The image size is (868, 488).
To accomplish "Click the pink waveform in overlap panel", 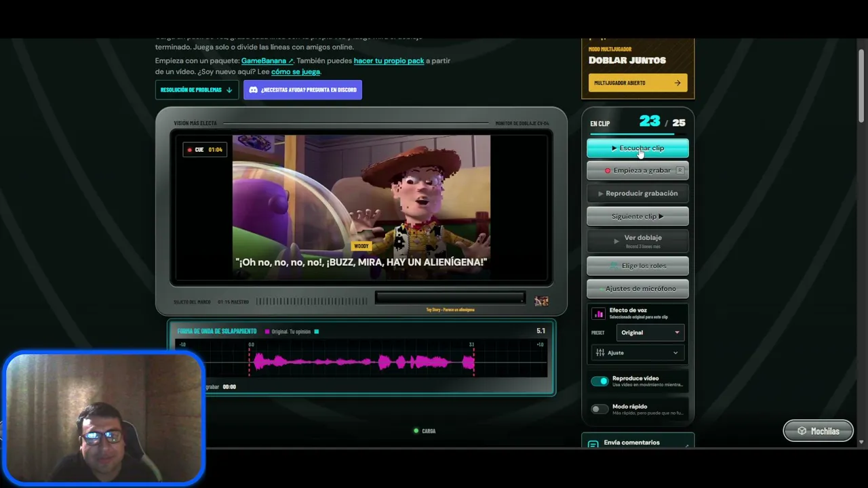I will (363, 363).
